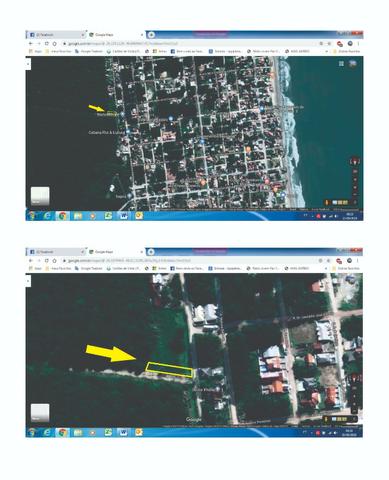
Task: Open Outros favoritos folder in top browser
Action: click(x=346, y=52)
